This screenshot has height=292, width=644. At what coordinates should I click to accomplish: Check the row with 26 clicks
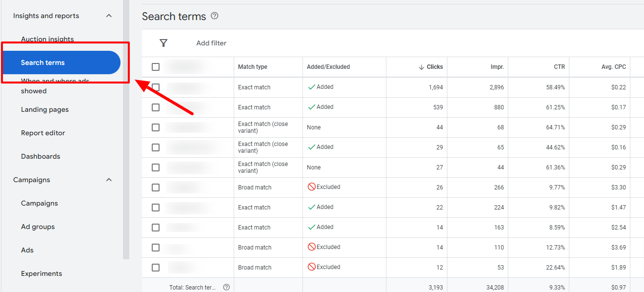coord(156,188)
